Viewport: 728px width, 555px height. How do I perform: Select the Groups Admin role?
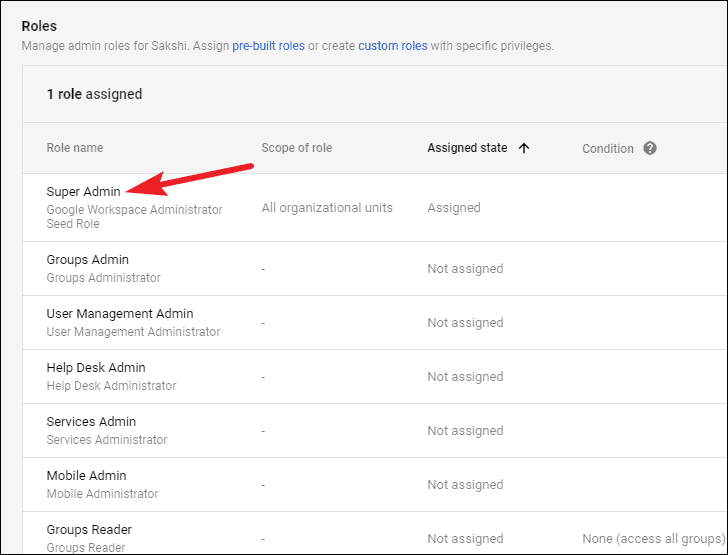(x=88, y=260)
